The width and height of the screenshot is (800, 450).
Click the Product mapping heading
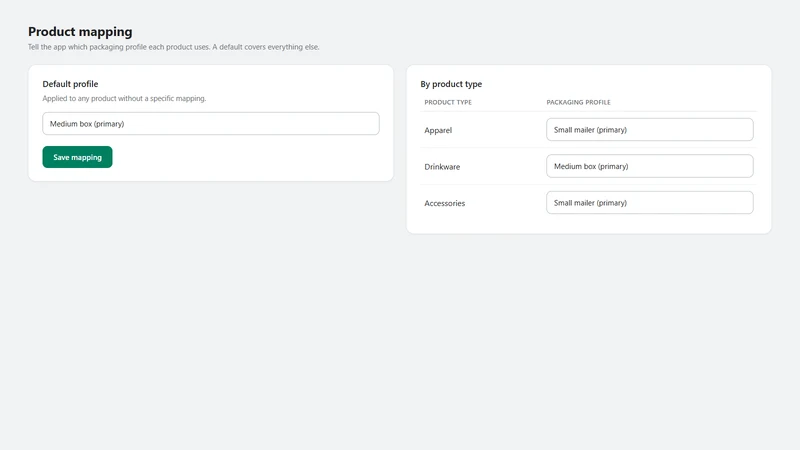[80, 32]
